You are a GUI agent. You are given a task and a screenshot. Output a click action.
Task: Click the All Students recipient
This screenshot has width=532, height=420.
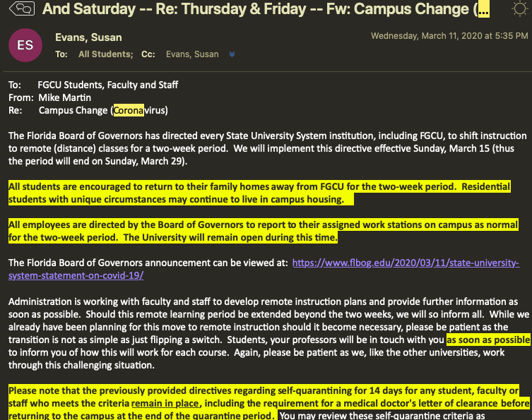(x=105, y=54)
